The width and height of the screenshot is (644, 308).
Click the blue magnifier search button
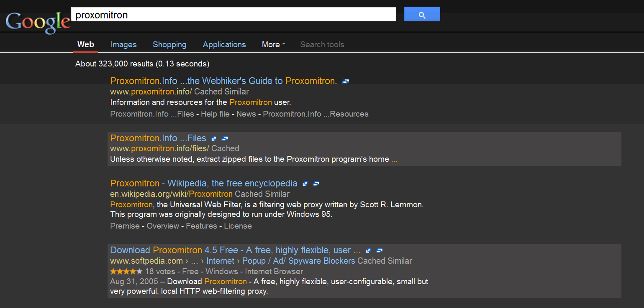[x=422, y=14]
